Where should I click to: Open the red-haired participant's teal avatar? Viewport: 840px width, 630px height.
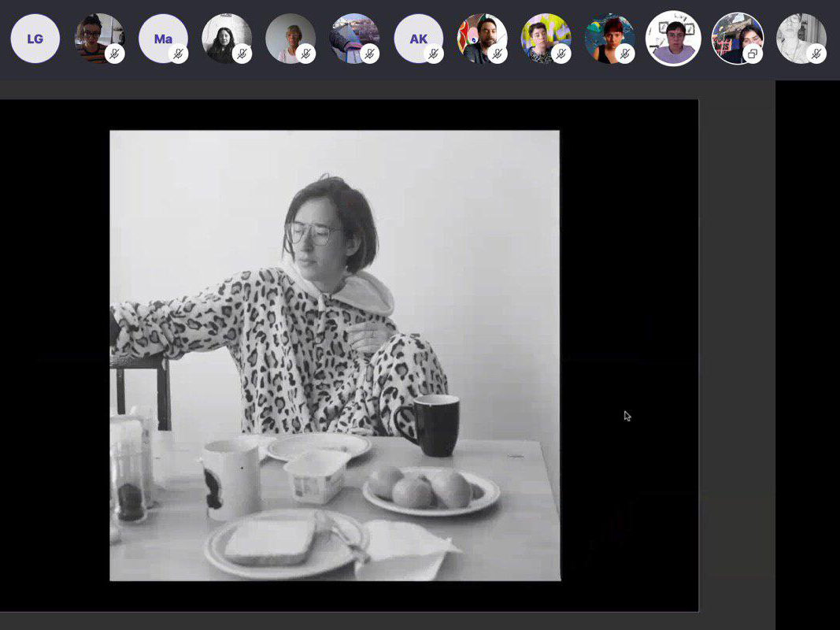(x=609, y=39)
